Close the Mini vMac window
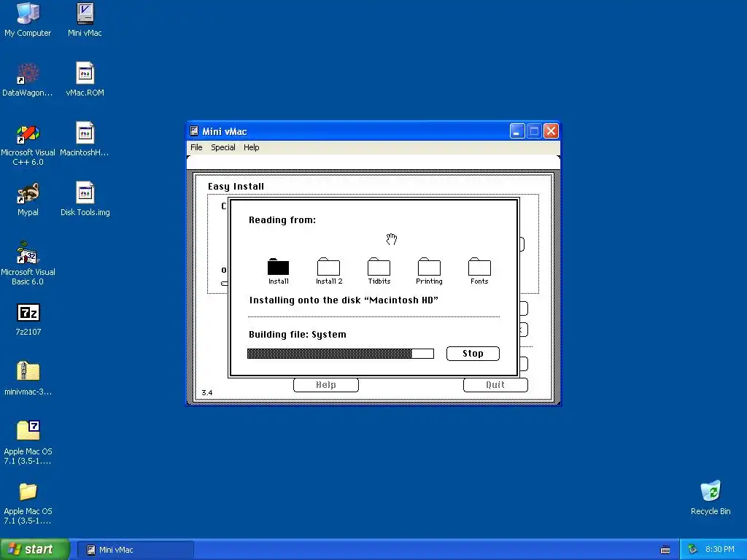This screenshot has height=560, width=747. pos(551,131)
